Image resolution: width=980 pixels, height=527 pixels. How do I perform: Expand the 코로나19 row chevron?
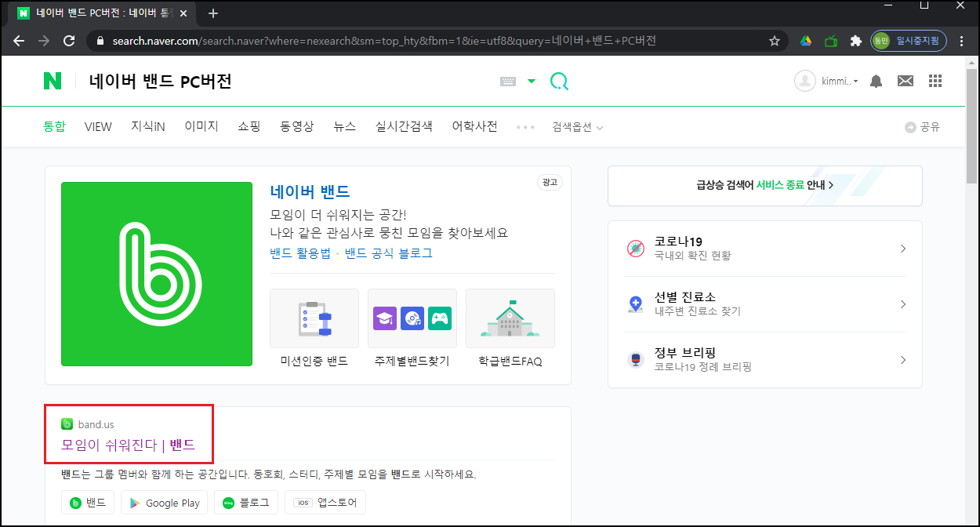[x=903, y=249]
